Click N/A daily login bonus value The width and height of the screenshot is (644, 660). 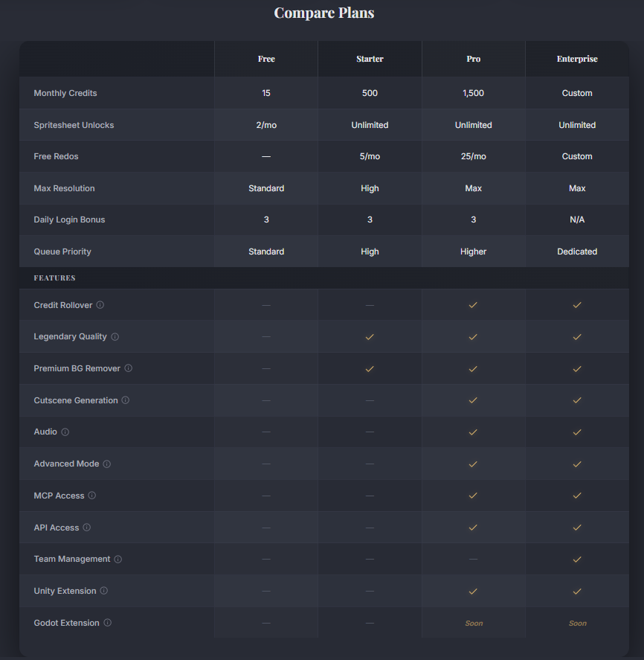coord(577,220)
